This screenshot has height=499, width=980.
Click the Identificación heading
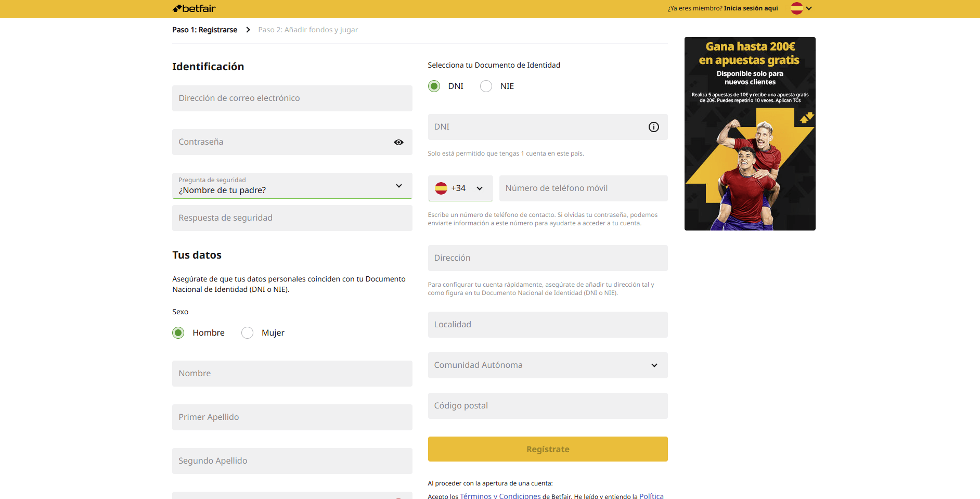(208, 67)
